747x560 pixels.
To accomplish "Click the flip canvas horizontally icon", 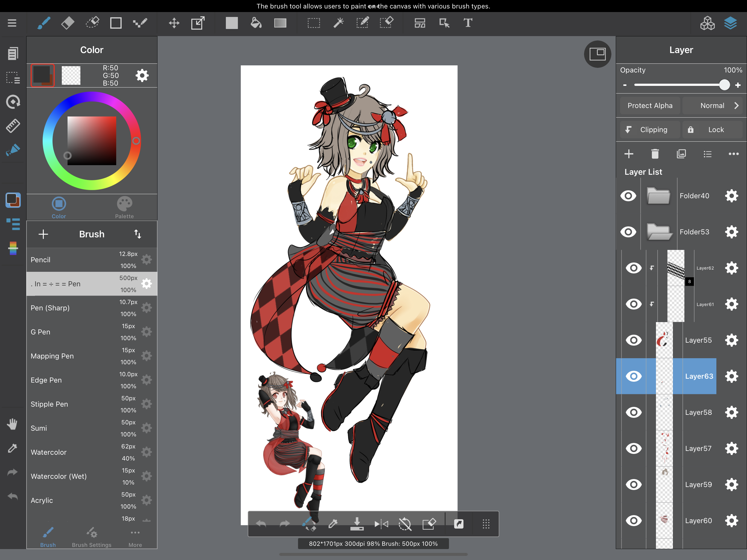I will tap(381, 524).
